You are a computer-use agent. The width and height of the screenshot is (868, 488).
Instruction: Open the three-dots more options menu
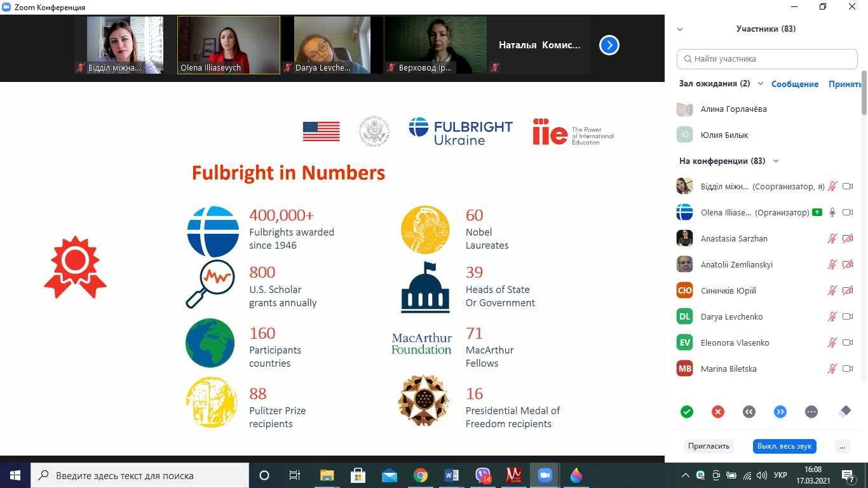coord(842,446)
